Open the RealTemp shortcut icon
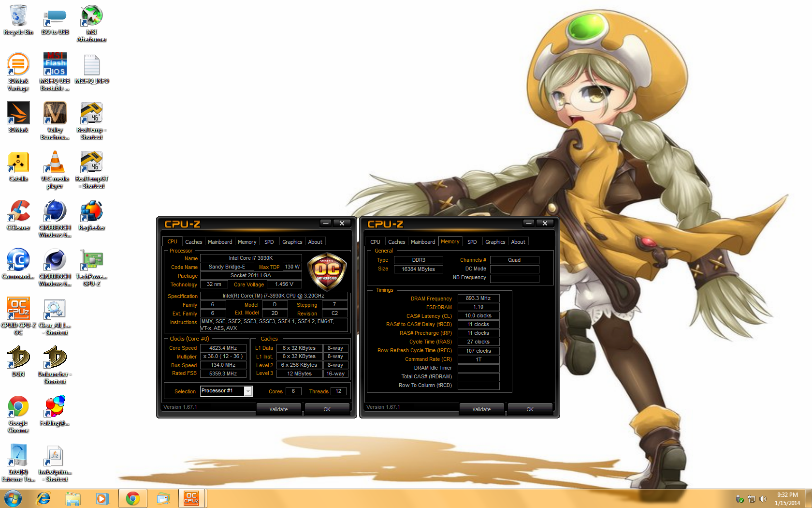 coord(92,121)
